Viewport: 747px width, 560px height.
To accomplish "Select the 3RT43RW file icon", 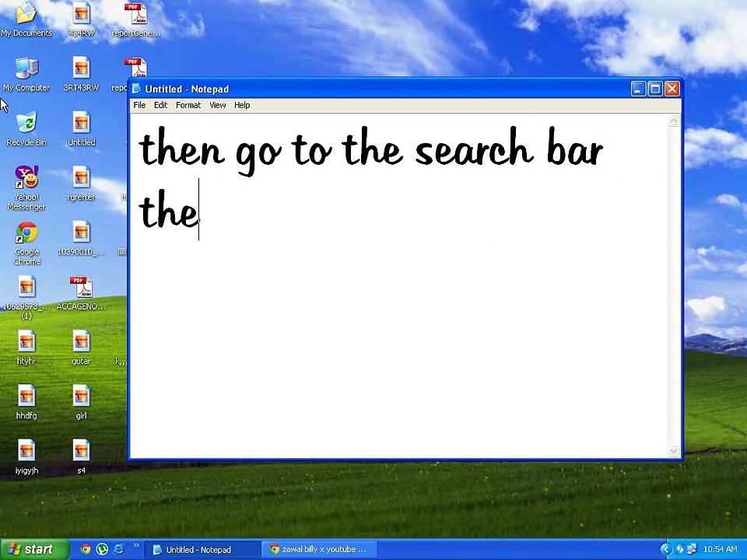I will point(82,74).
